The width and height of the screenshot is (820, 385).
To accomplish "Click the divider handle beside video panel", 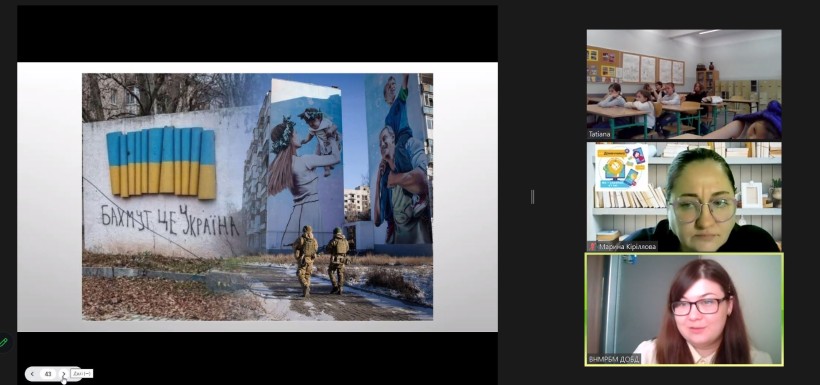I will 532,197.
